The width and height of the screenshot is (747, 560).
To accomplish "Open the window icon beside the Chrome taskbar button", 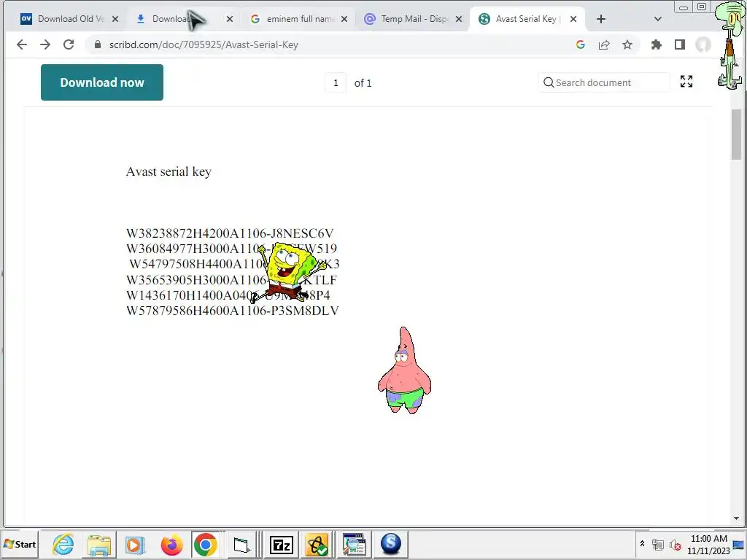I will tap(241, 544).
